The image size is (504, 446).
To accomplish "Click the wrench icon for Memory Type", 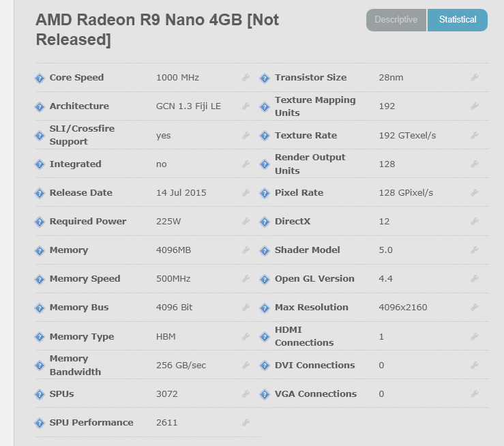I will pos(246,337).
